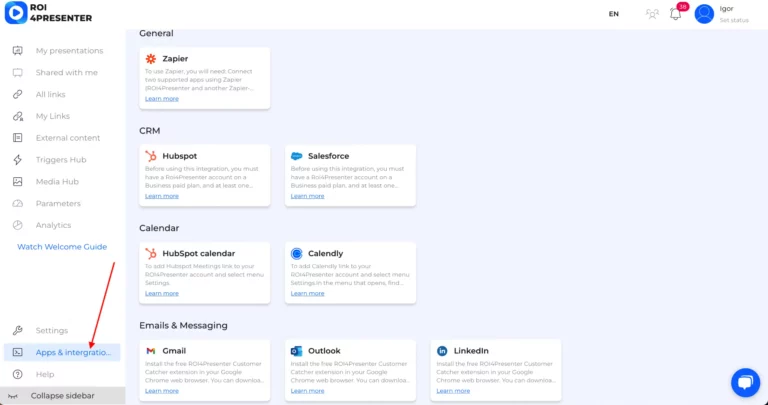The image size is (768, 405).
Task: Click the External content sidebar icon
Action: tap(18, 138)
